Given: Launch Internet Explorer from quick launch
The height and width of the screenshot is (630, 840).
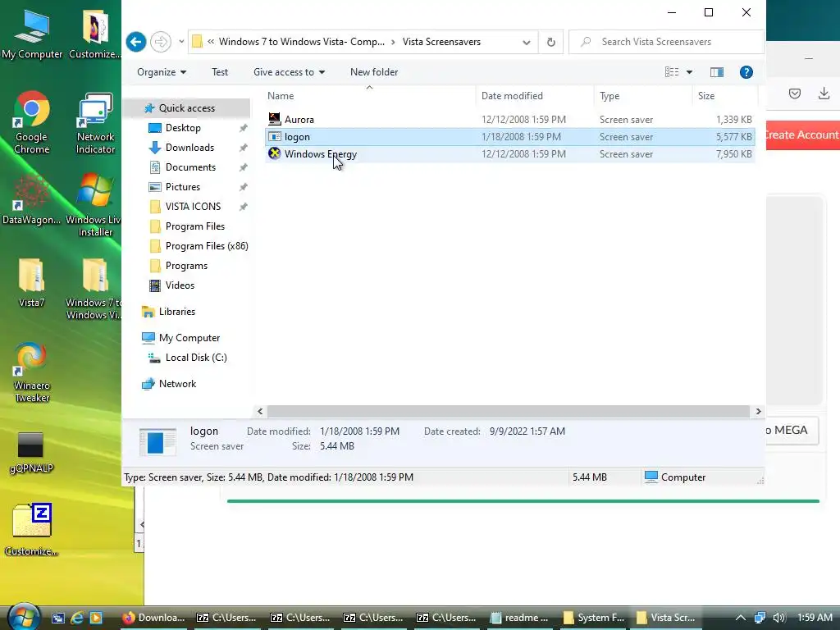Looking at the screenshot, I should click(x=76, y=618).
